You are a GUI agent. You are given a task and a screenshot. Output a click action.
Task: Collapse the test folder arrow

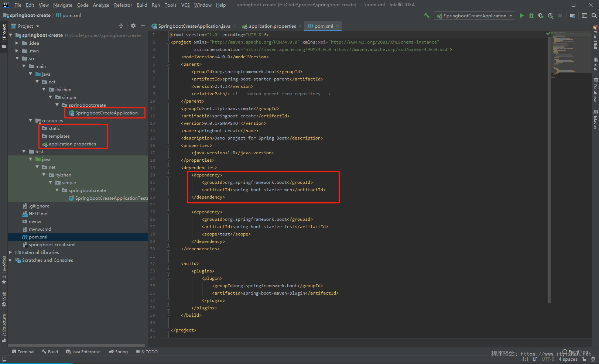click(24, 152)
